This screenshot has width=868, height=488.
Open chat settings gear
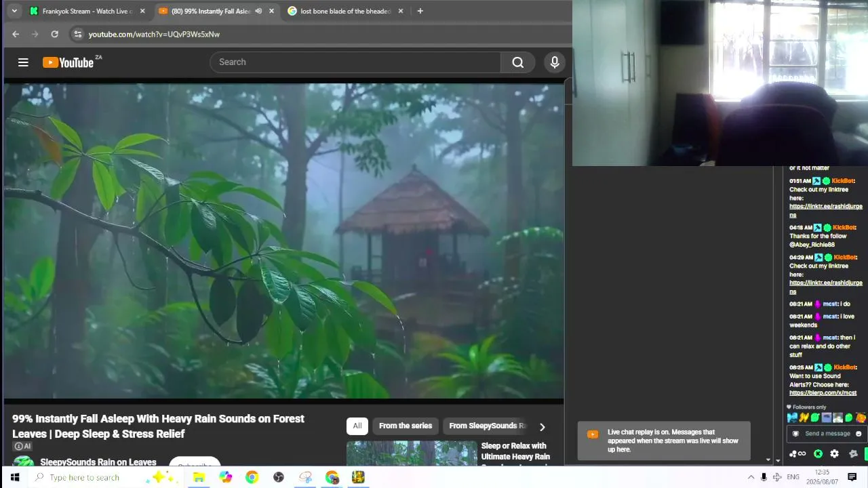tap(835, 453)
